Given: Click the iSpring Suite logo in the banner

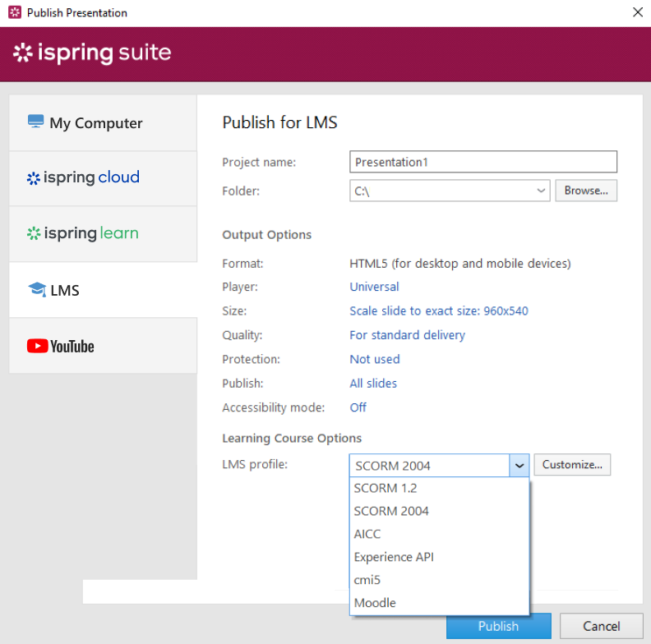Looking at the screenshot, I should (x=92, y=53).
